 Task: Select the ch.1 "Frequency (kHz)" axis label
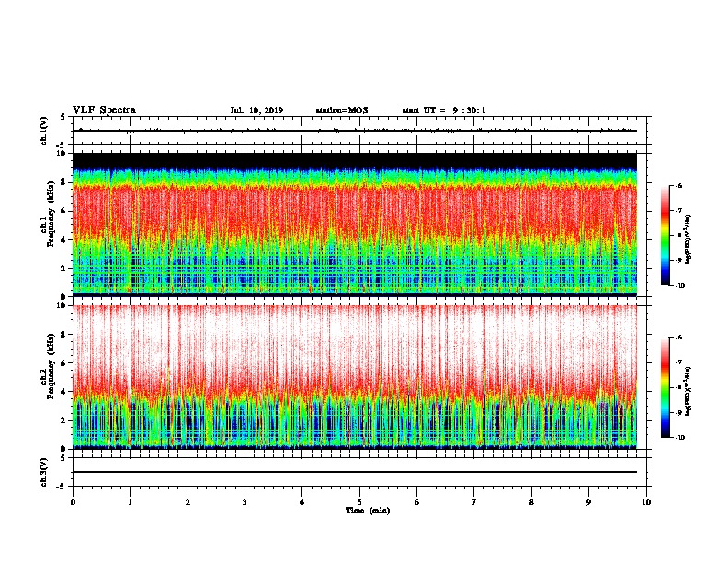tap(51, 214)
